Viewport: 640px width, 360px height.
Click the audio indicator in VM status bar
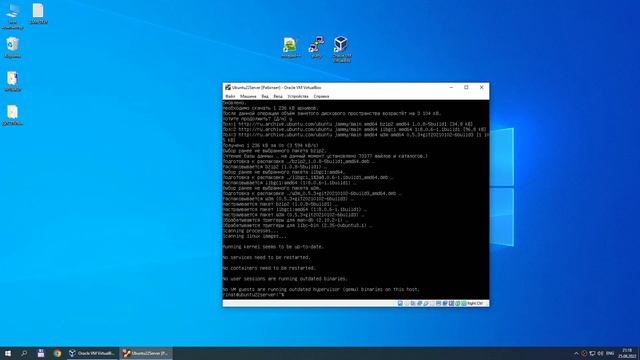pos(413,303)
